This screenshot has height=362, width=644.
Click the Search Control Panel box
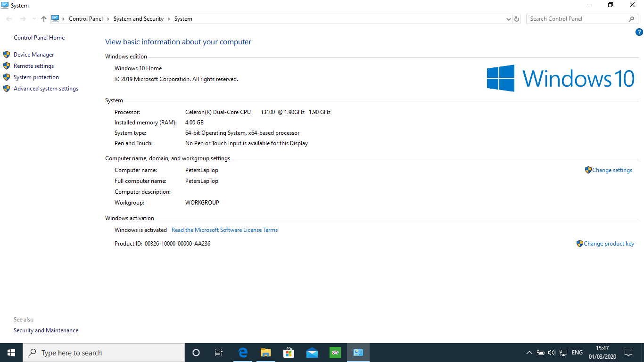[x=578, y=19]
